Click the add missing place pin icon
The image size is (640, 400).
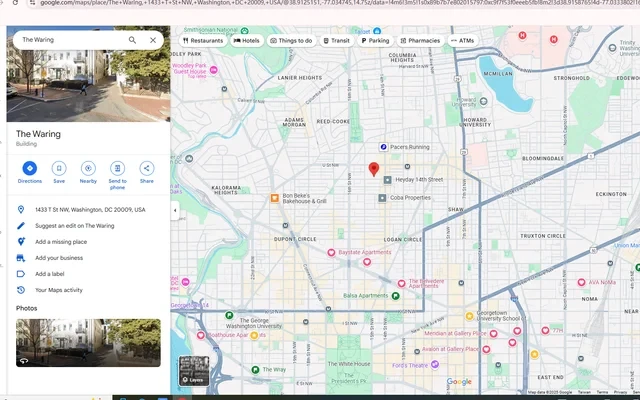21,242
